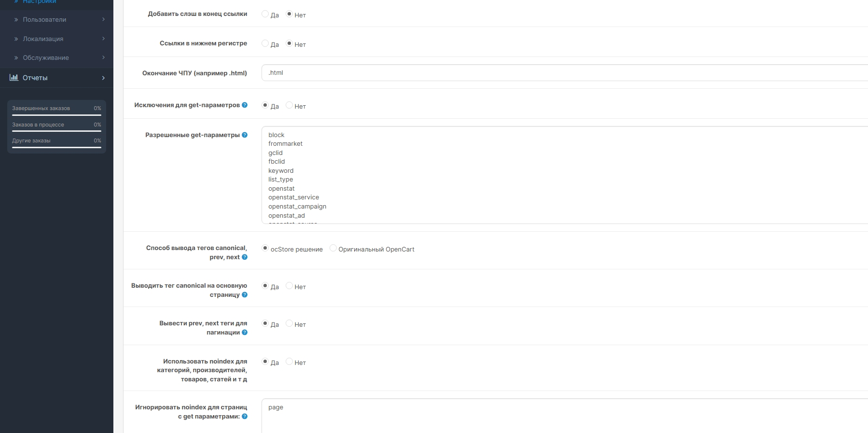The height and width of the screenshot is (433, 868).
Task: Click double-arrow icon beside Пользователи
Action: tap(16, 20)
